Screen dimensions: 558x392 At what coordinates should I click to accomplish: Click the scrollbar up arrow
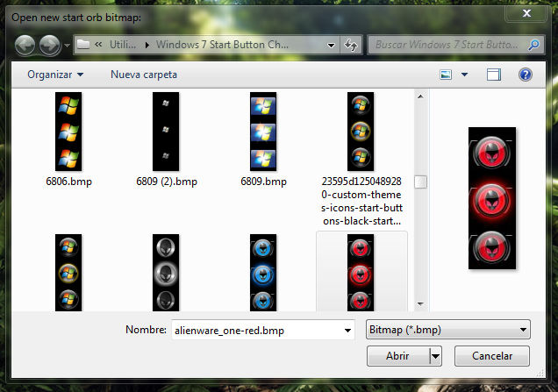[x=420, y=96]
